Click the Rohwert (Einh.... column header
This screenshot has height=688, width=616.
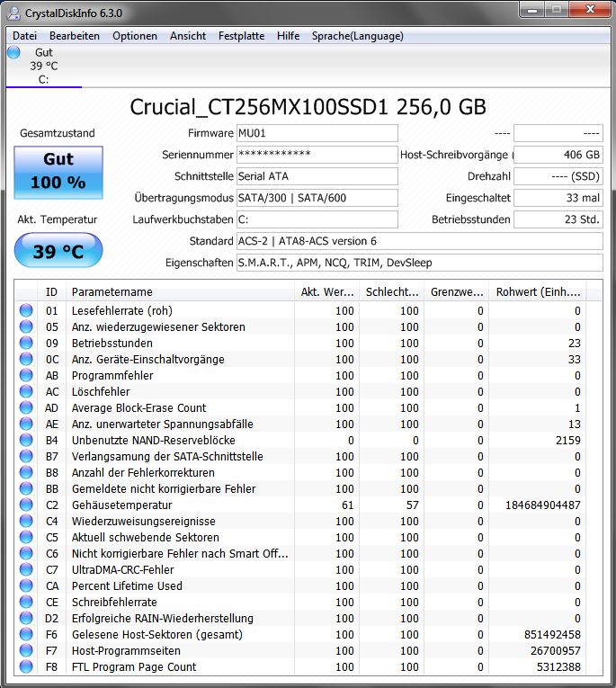point(538,291)
